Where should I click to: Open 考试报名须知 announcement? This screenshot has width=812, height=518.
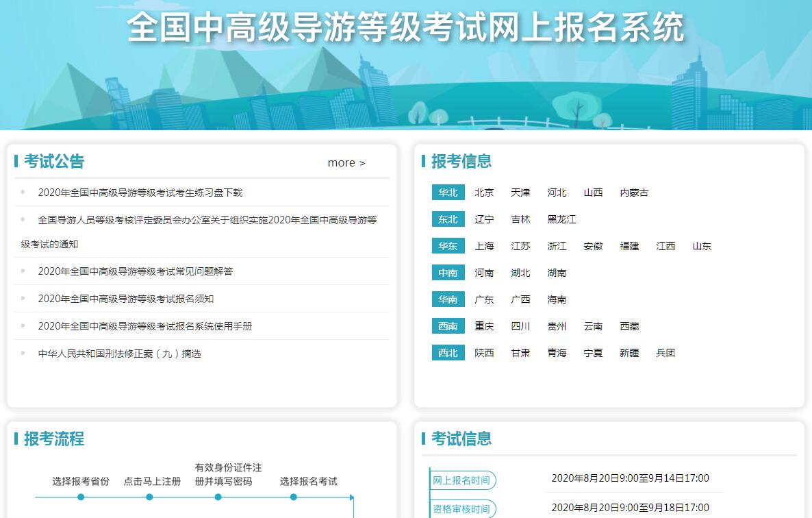click(126, 299)
